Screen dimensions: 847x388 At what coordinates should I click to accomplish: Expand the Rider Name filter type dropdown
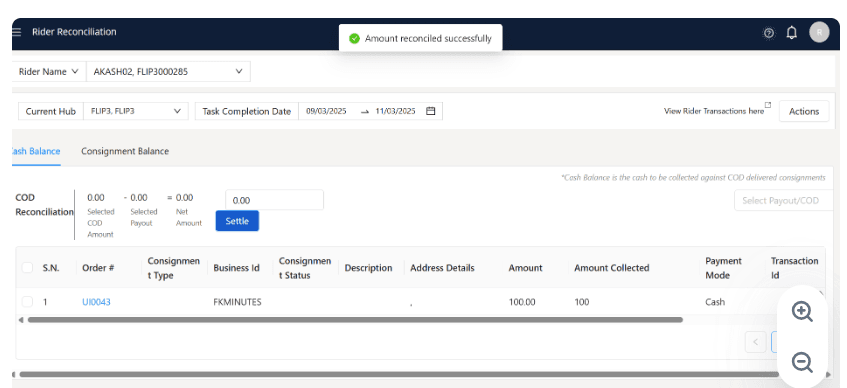pos(49,71)
